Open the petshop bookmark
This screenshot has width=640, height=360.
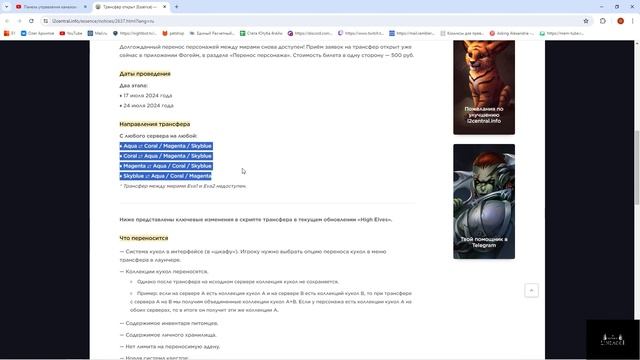pos(173,33)
